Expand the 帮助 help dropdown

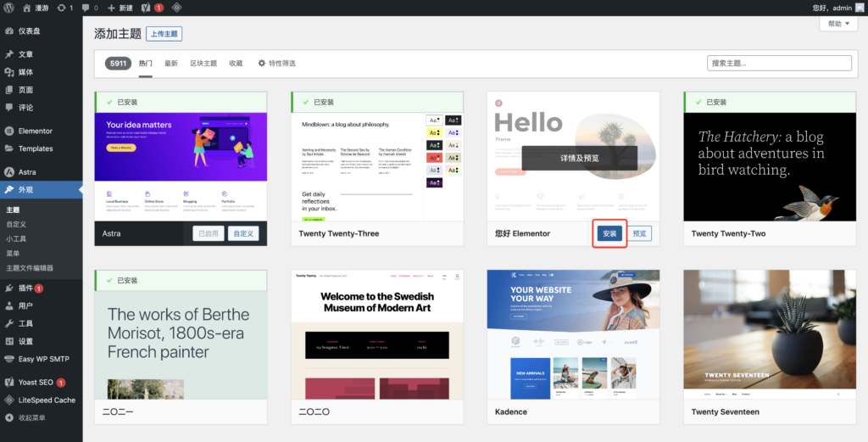click(838, 24)
